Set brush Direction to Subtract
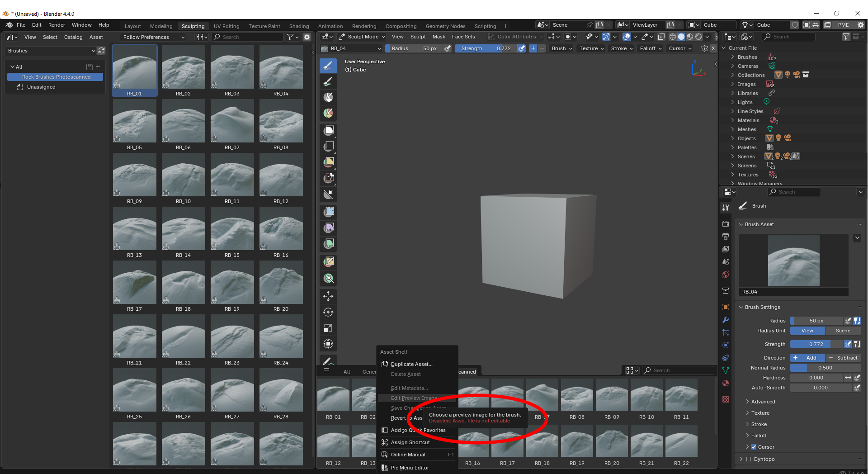Viewport: 868px width, 474px height. coord(843,358)
